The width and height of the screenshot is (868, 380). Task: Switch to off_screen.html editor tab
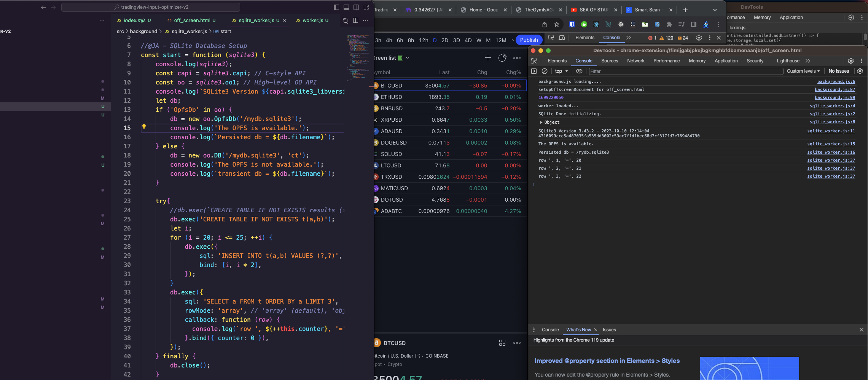pos(192,20)
